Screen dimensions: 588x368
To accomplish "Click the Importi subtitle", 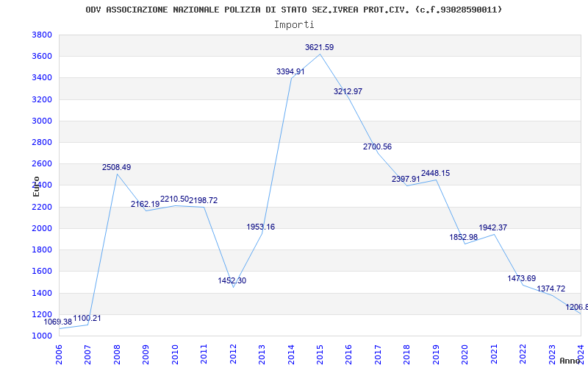I will [294, 25].
